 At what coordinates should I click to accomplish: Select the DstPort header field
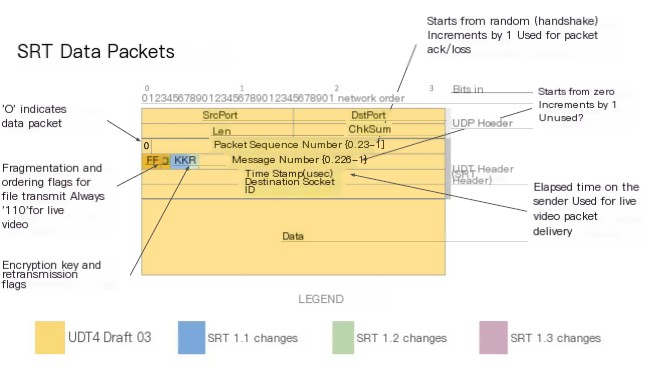click(x=369, y=115)
